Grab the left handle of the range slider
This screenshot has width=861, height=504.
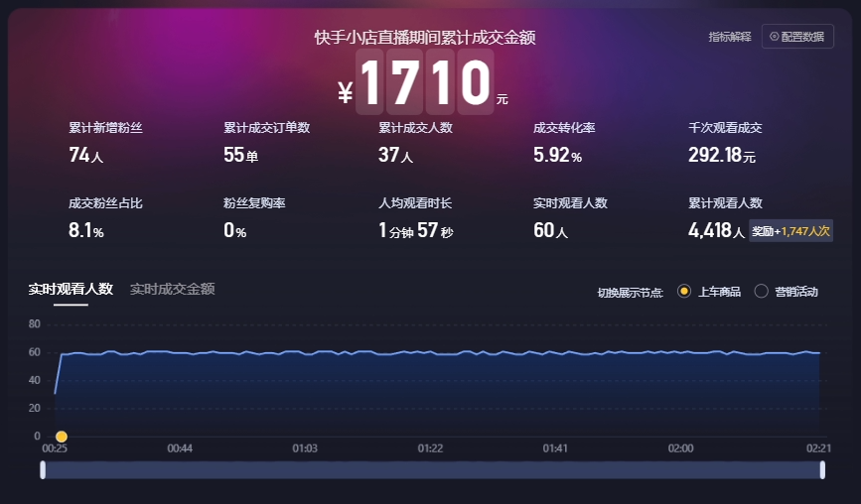(x=43, y=470)
